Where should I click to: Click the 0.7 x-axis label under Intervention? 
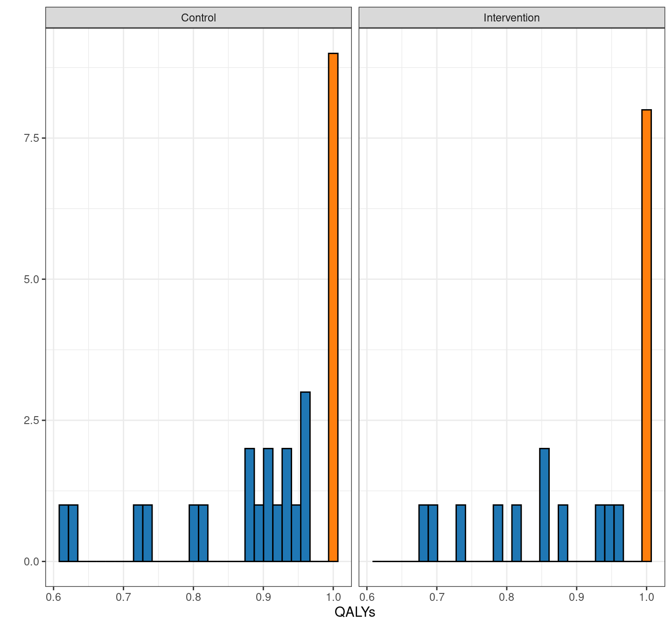click(437, 597)
